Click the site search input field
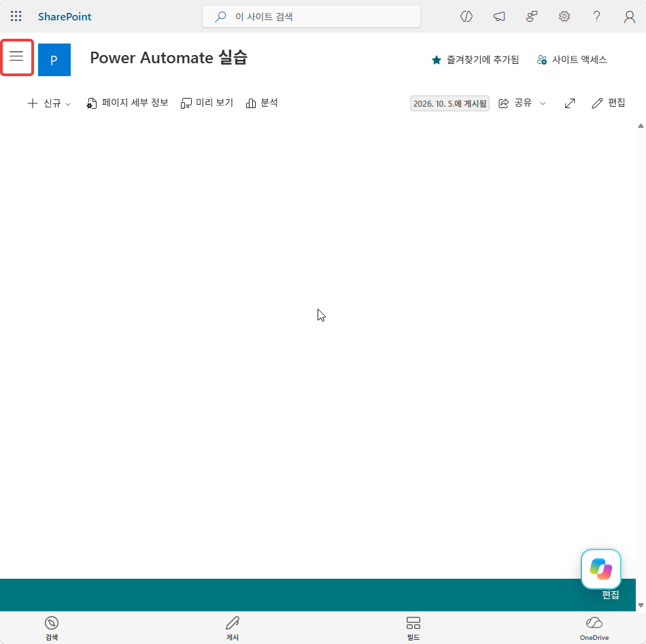The width and height of the screenshot is (646, 644). pyautogui.click(x=311, y=16)
